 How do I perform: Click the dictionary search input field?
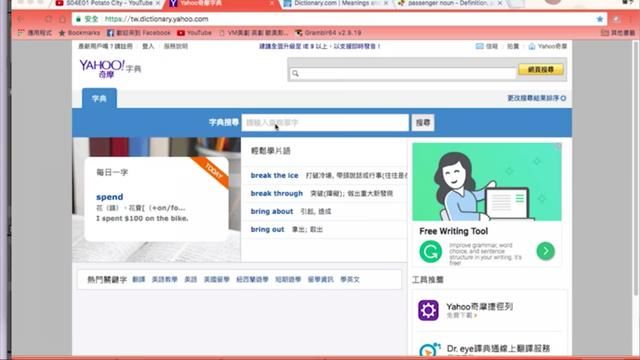point(325,122)
